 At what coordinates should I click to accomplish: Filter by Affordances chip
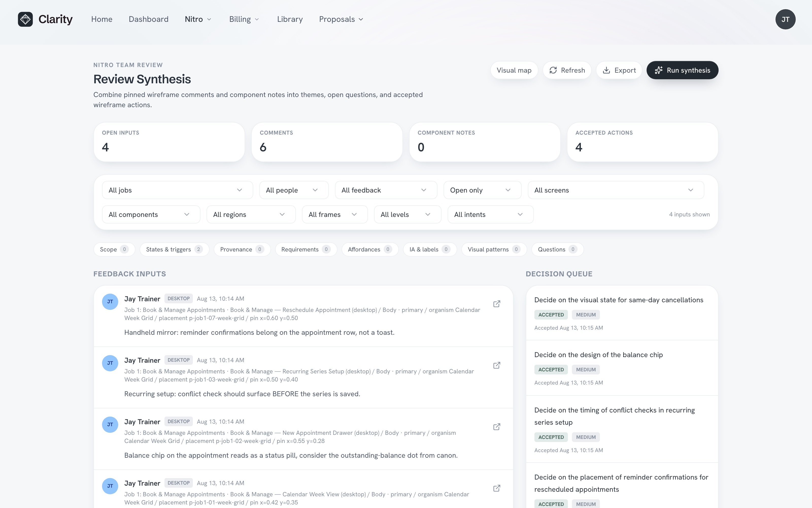[x=370, y=249]
